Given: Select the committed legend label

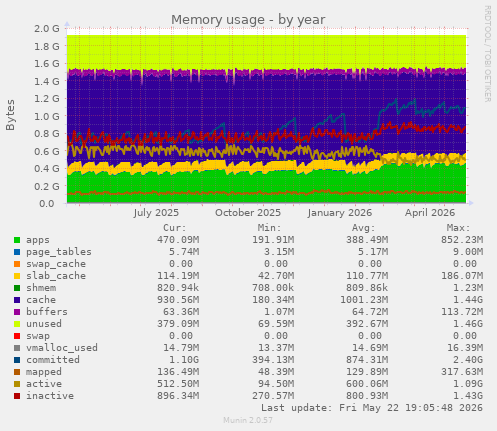Looking at the screenshot, I should [x=53, y=360].
